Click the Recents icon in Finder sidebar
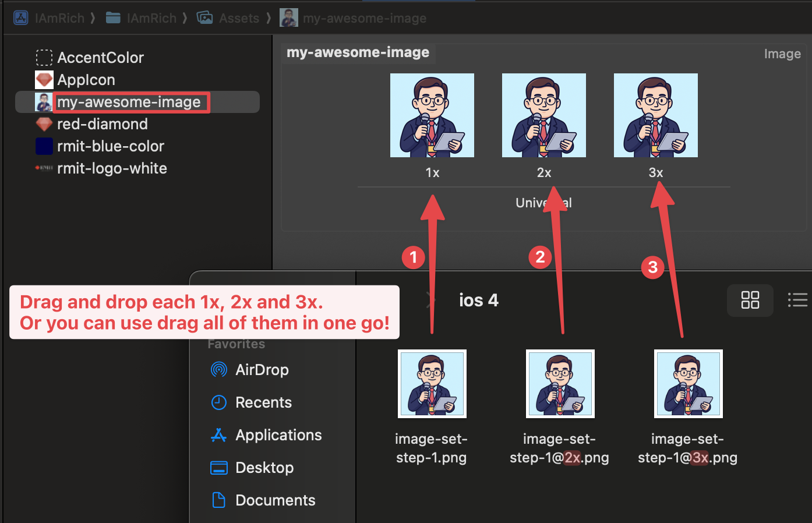 [x=218, y=402]
